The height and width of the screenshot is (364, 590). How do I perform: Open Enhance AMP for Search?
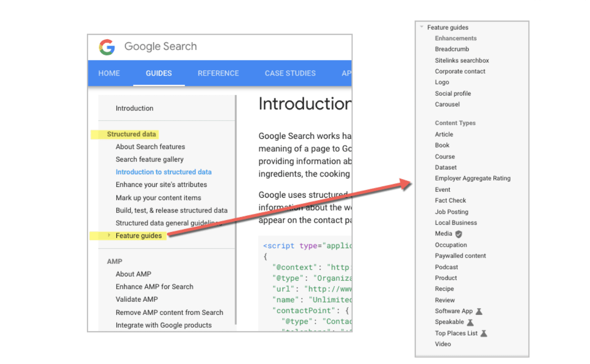click(x=155, y=287)
